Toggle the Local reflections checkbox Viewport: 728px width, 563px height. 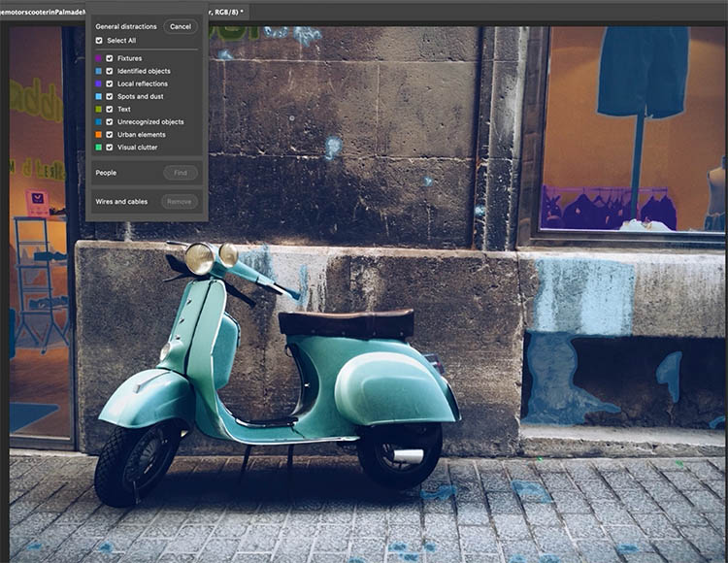point(110,83)
